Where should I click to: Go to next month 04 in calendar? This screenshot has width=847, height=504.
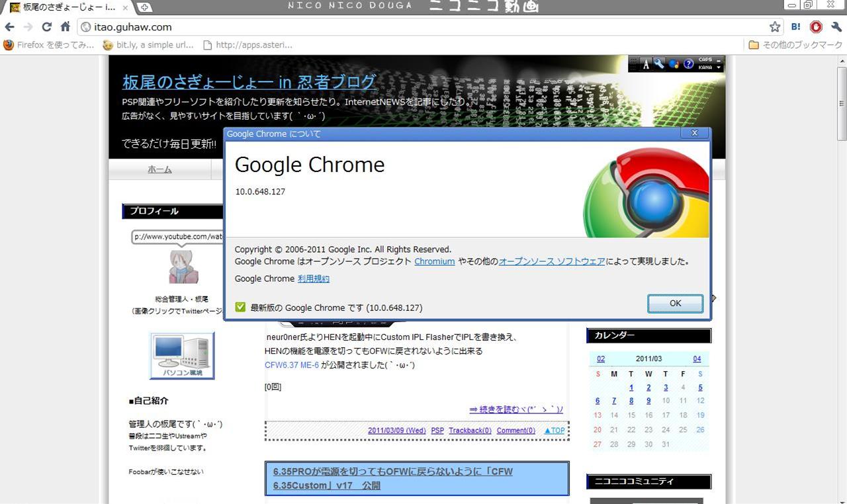[697, 359]
